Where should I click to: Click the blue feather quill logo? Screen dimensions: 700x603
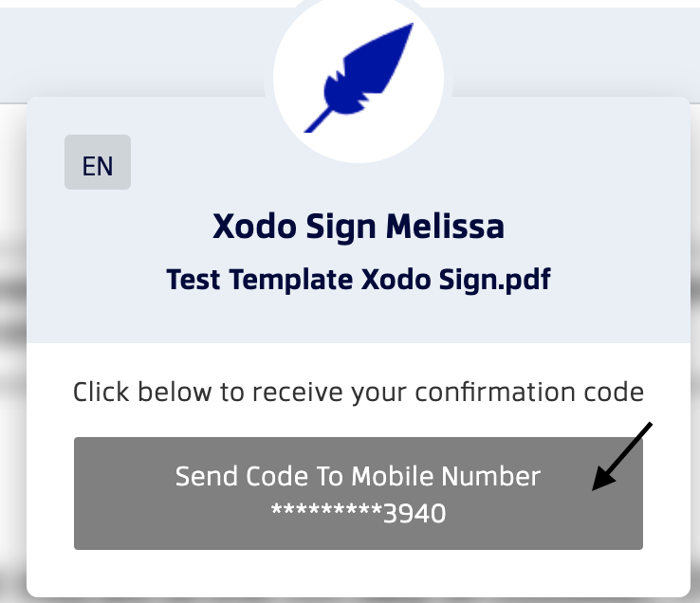pos(359,77)
